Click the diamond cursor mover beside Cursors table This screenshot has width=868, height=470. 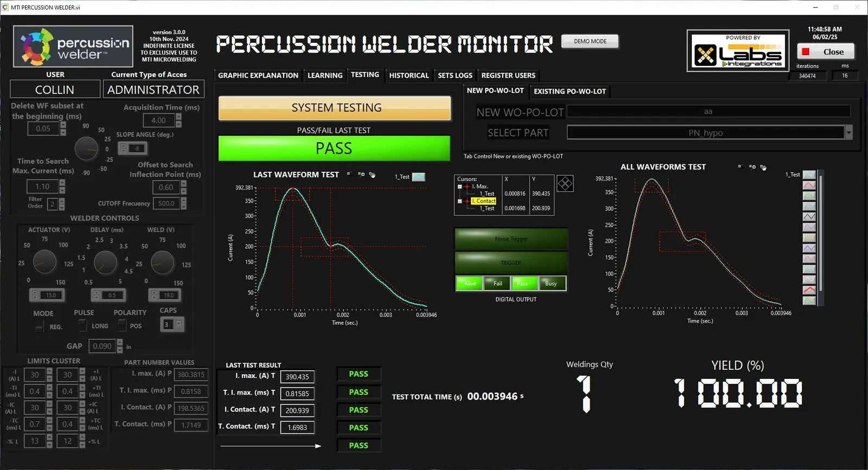[565, 184]
